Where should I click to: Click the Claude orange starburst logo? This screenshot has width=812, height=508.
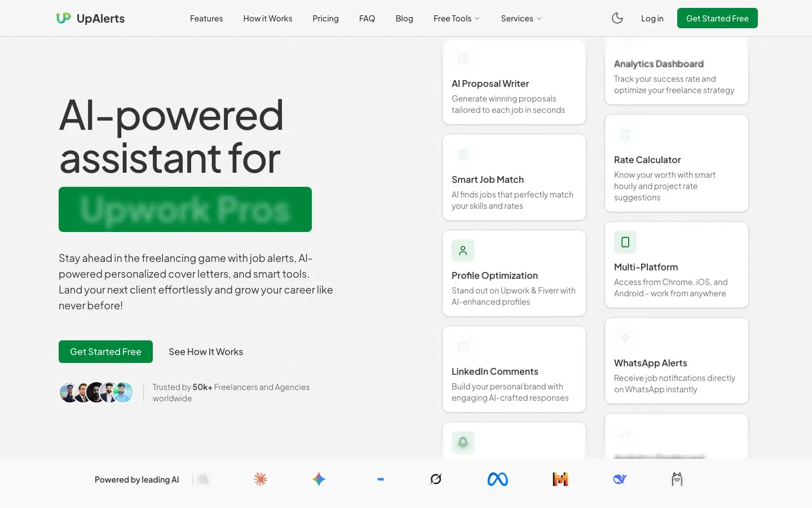tap(261, 479)
